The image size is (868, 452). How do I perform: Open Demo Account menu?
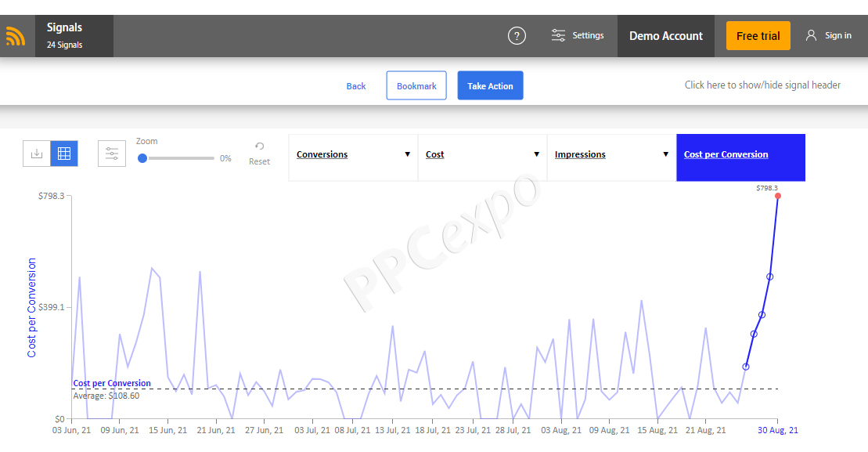(666, 36)
